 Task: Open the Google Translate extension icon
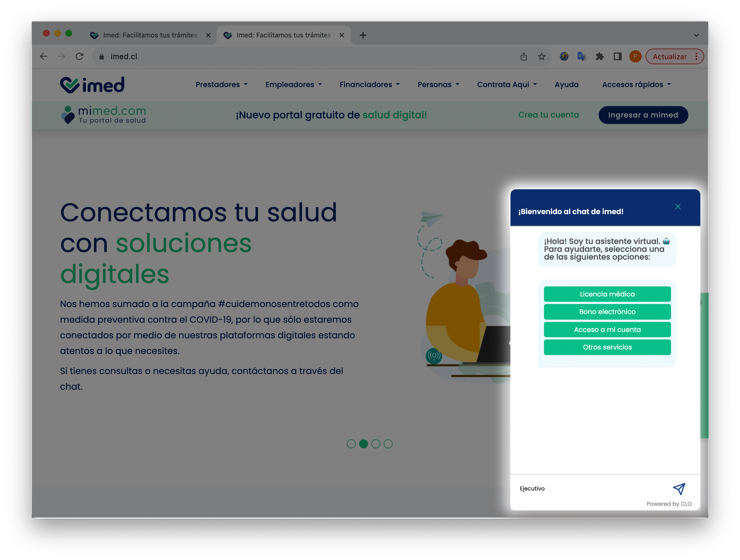click(582, 57)
